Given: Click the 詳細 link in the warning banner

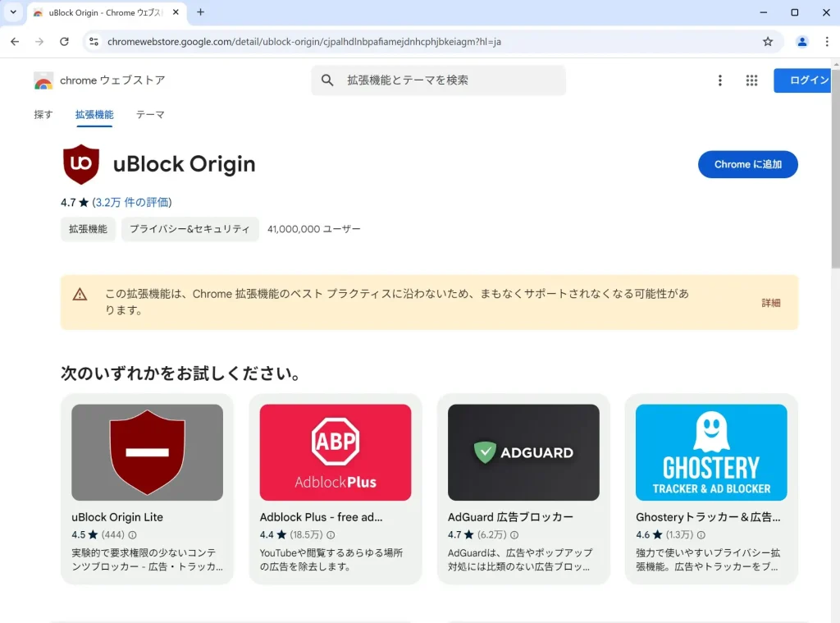Looking at the screenshot, I should pos(771,302).
